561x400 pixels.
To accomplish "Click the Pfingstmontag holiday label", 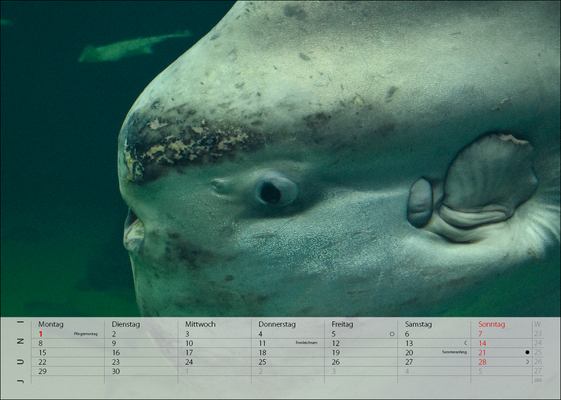I will 86,334.
